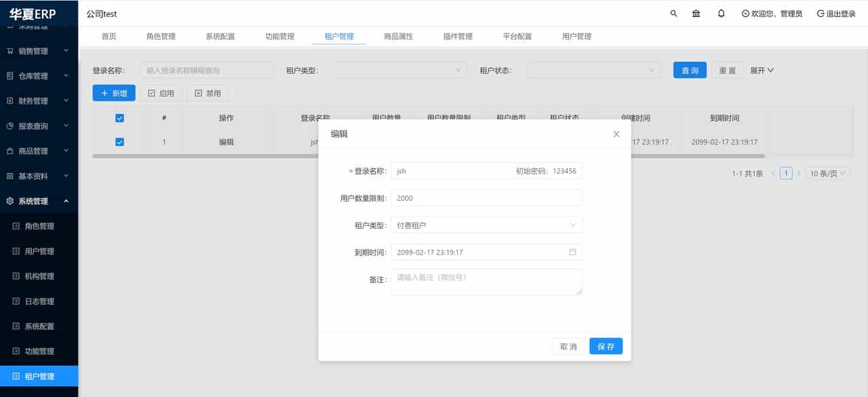Open the notification bell icon
The width and height of the screenshot is (868, 397).
click(721, 13)
